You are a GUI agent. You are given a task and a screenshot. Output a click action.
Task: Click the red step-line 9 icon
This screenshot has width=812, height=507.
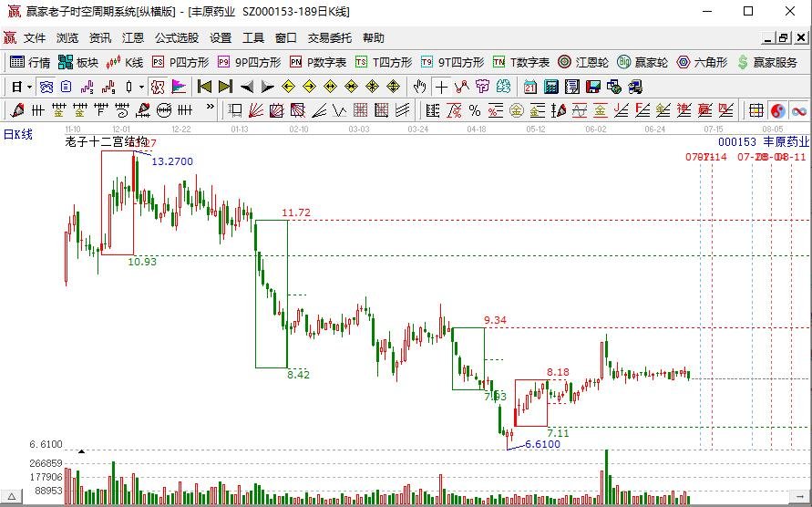click(108, 88)
